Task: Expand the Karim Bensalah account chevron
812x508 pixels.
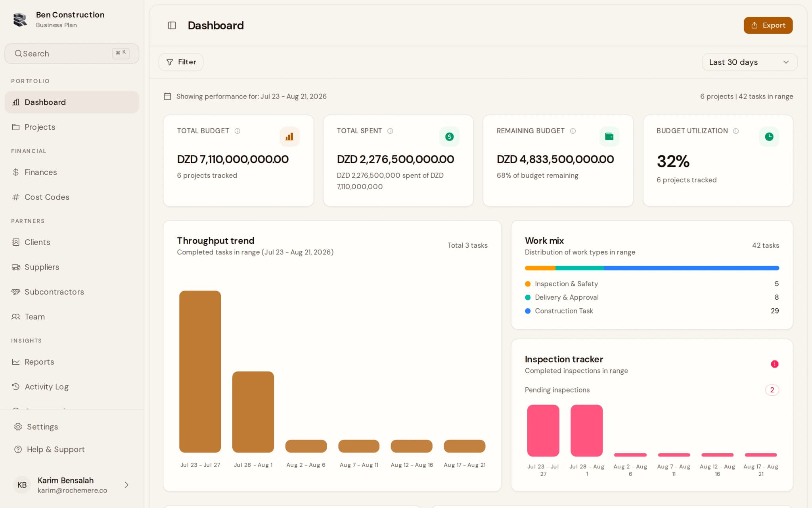Action: [126, 485]
